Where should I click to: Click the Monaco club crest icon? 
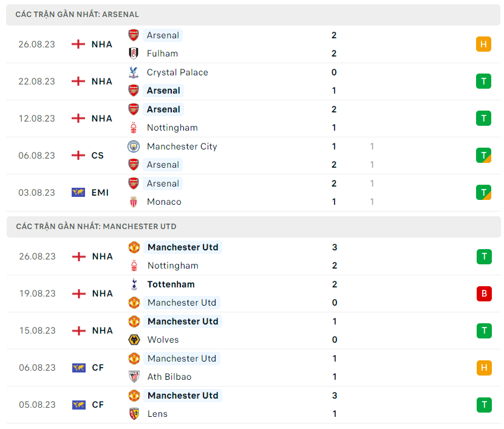click(134, 202)
